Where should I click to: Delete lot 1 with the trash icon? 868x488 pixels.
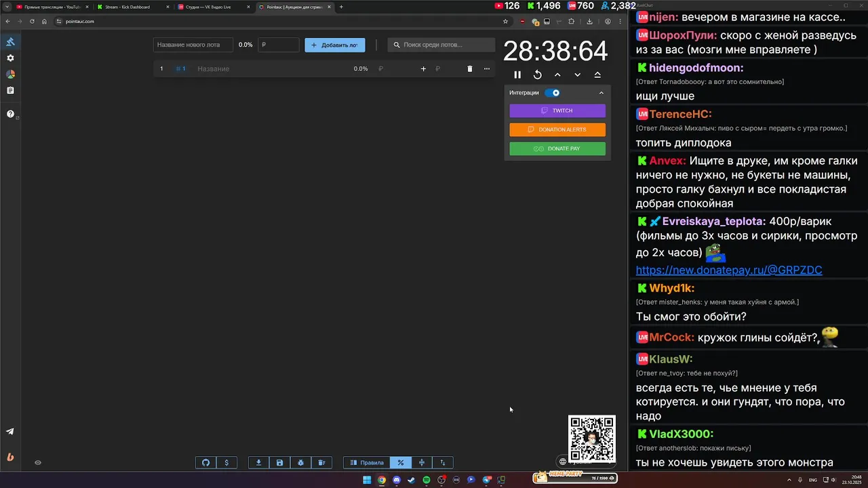tap(469, 68)
